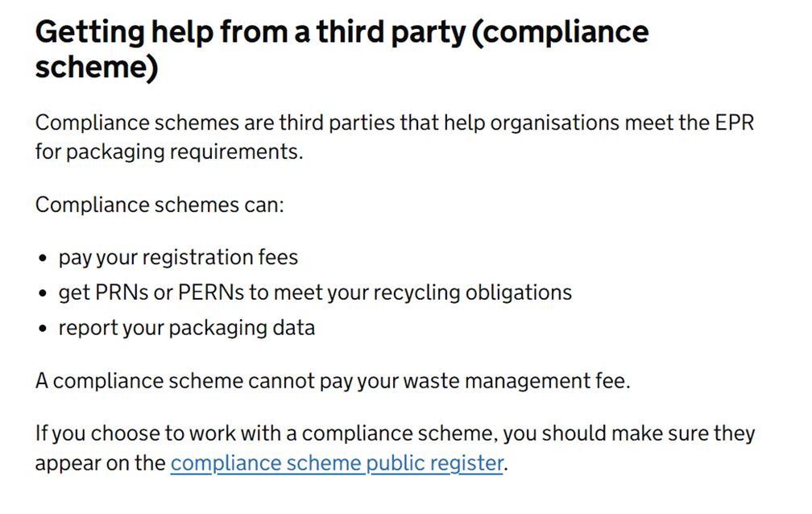812x514 pixels.
Task: Click the 'get PRNs or PERNs' list item
Action: click(x=315, y=292)
